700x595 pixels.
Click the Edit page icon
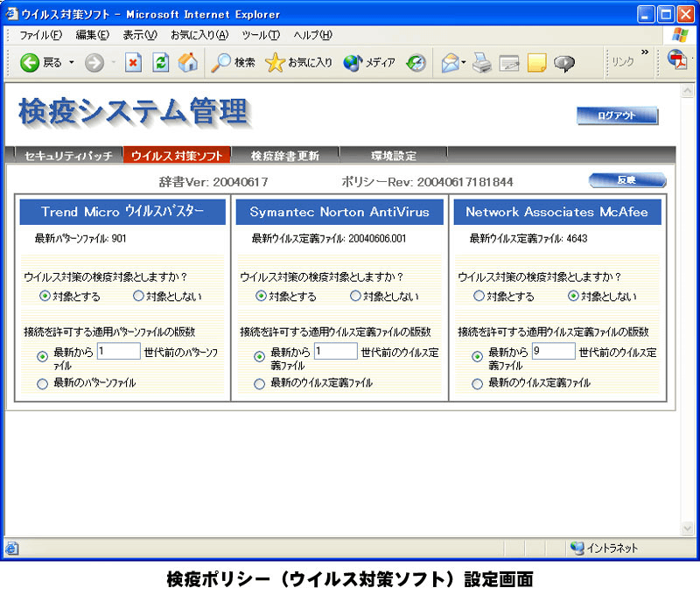point(509,63)
